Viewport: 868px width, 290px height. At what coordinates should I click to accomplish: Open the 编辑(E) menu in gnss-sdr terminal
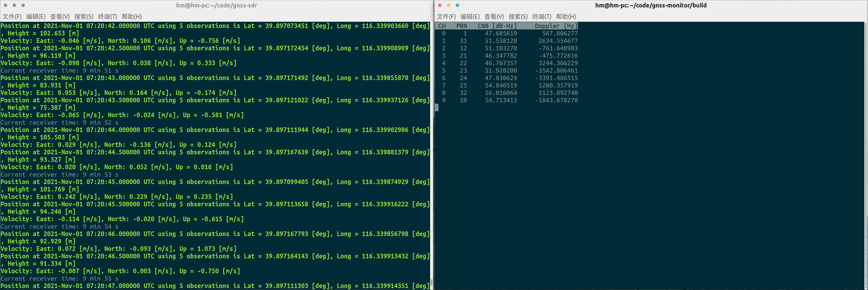[x=36, y=16]
